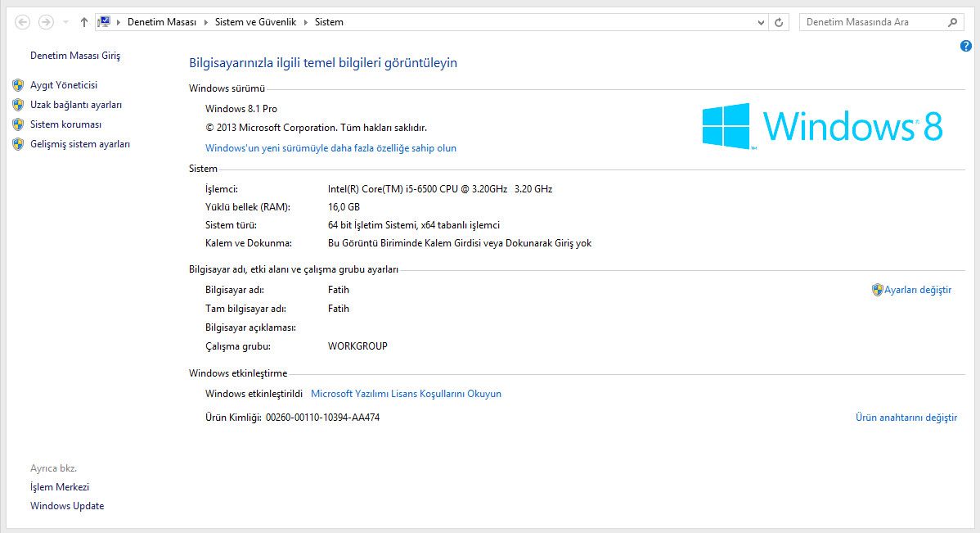Click the Windows etkinleştirildi status text
Viewport: 980px width, 533px height.
coord(254,394)
